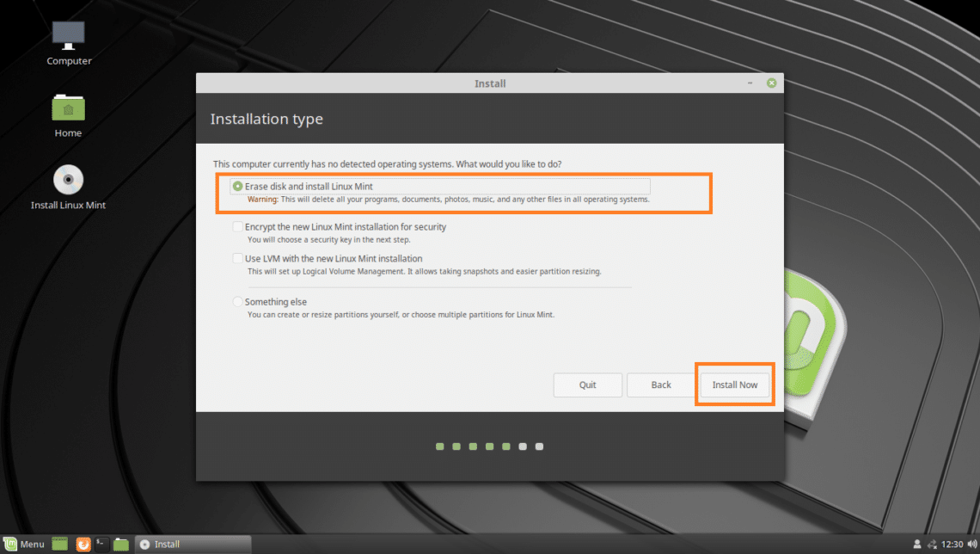Open the Files launcher in the panel
Image resolution: width=980 pixels, height=554 pixels.
(121, 544)
